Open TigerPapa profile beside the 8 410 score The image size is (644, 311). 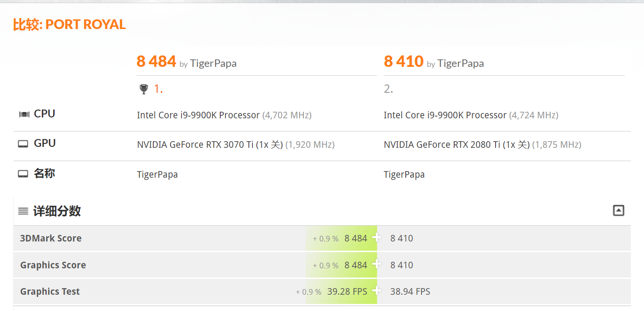coord(460,63)
